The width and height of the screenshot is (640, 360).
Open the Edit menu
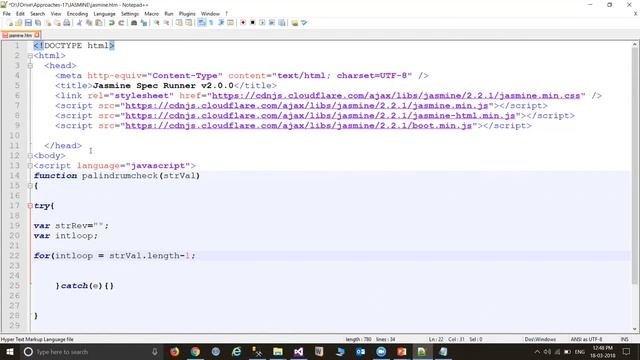coord(20,13)
